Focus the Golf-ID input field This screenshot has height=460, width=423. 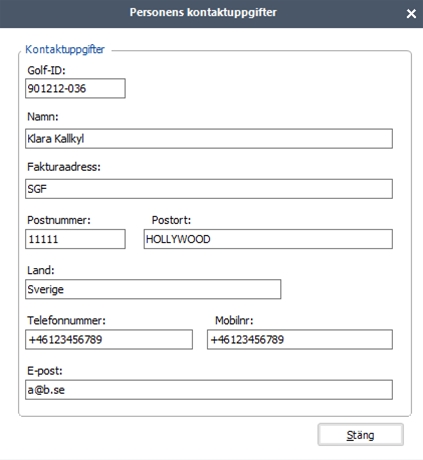75,88
